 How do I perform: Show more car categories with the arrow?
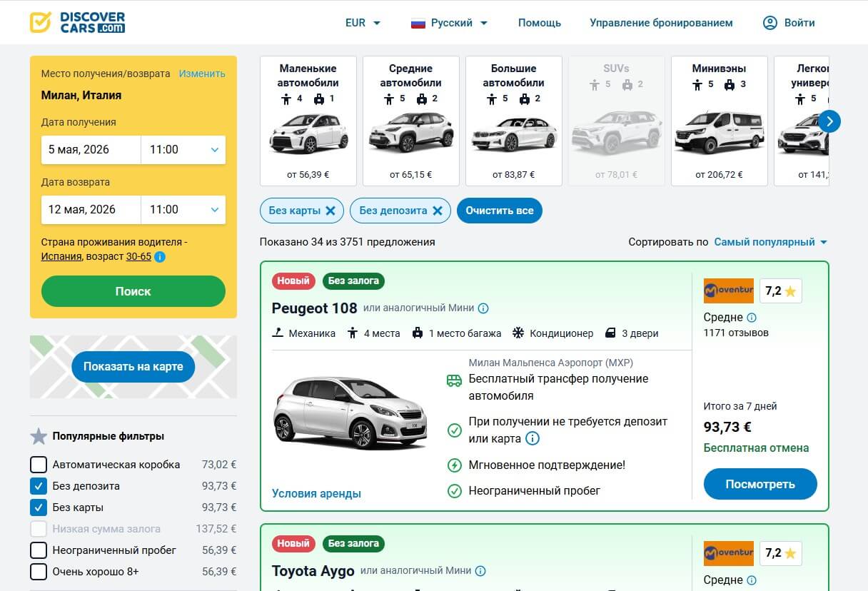(829, 121)
